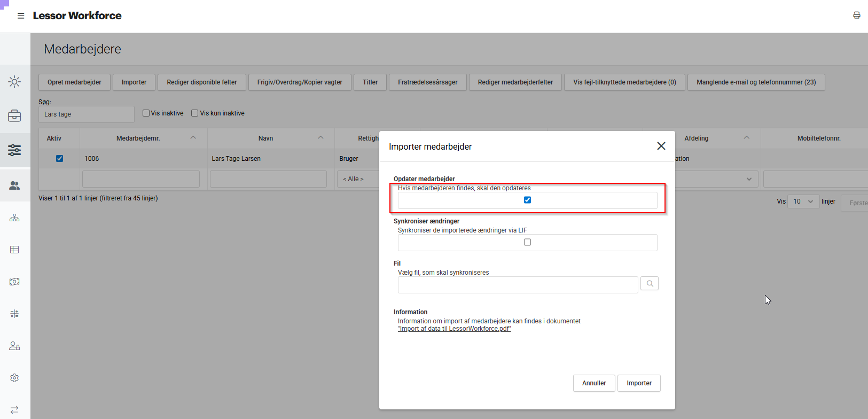Open the organization chart sidebar icon
868x419 pixels.
[x=14, y=218]
